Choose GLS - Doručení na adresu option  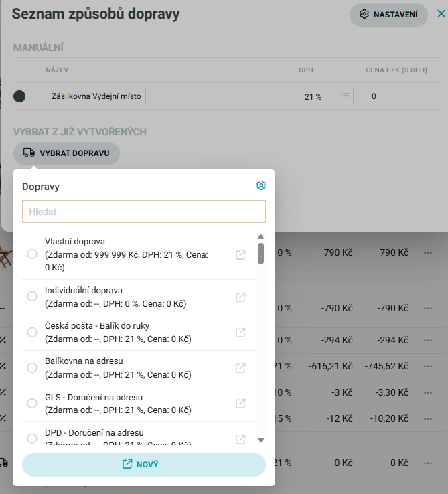(31, 404)
